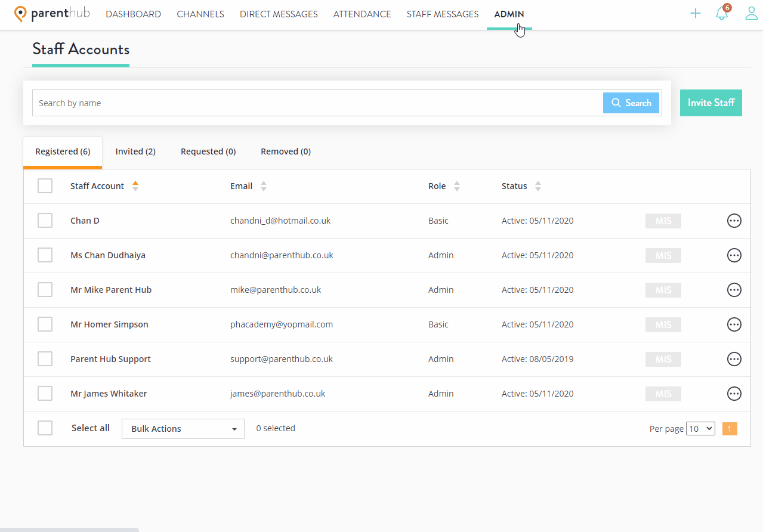Open Channels in navigation
Viewport: 763px width, 532px height.
point(200,14)
